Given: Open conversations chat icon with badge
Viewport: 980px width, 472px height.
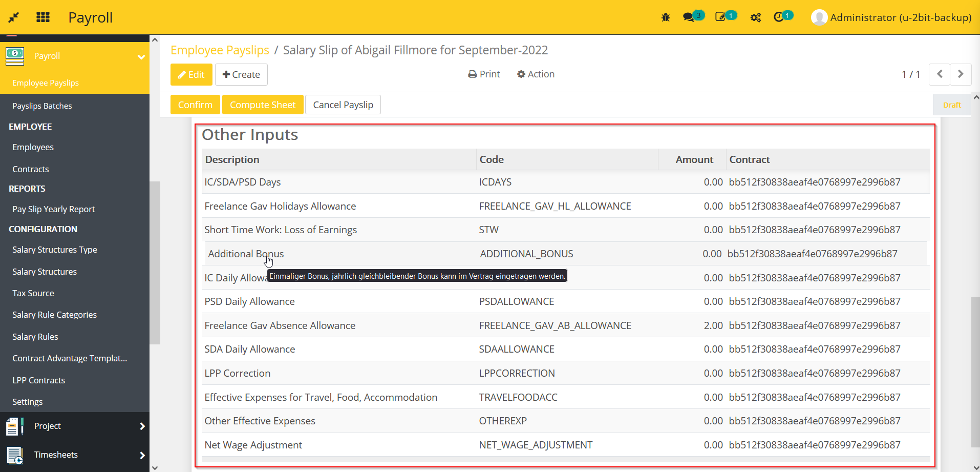Looking at the screenshot, I should point(689,17).
